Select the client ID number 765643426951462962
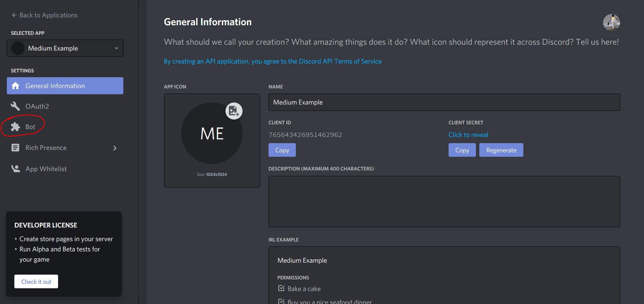Viewport: 644px width, 304px height. (x=305, y=135)
